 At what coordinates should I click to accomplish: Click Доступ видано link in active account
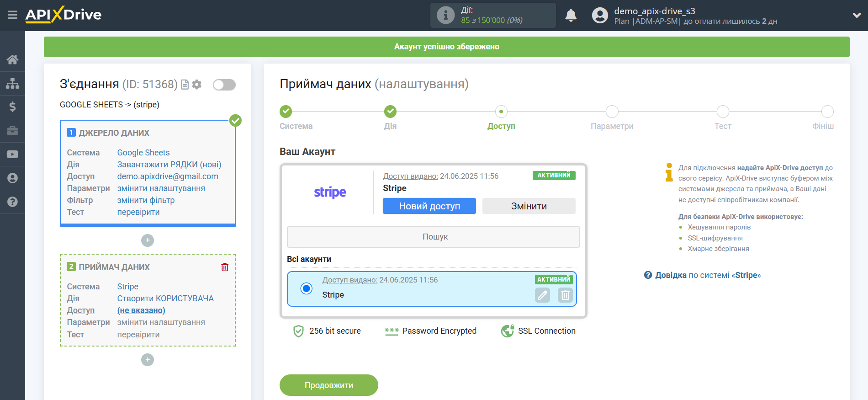410,176
